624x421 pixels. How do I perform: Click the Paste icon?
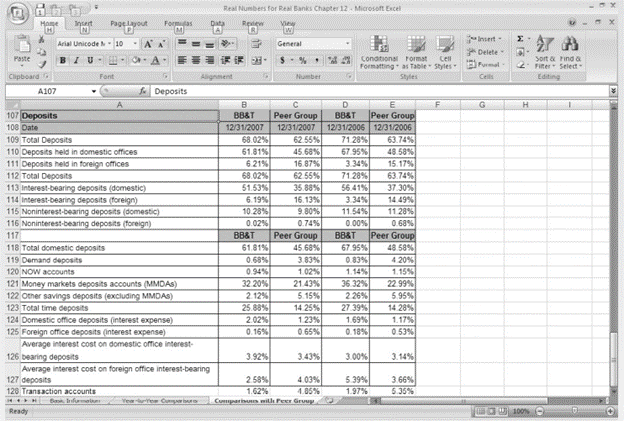pos(22,45)
